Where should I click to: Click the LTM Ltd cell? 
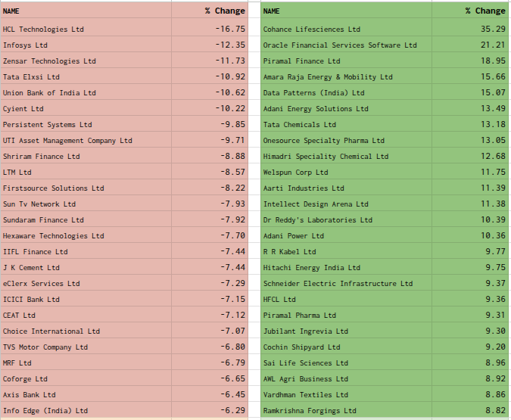pyautogui.click(x=86, y=172)
